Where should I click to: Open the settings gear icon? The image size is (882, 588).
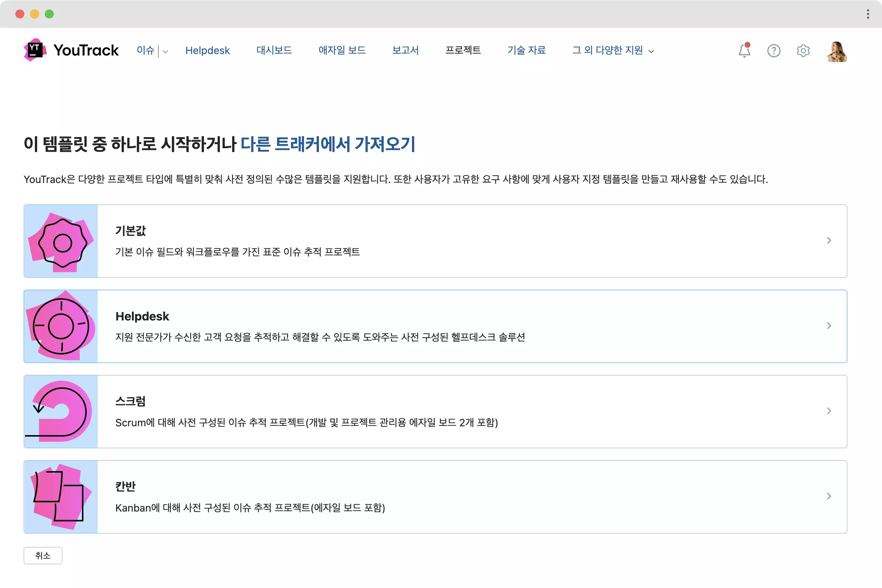pyautogui.click(x=803, y=51)
